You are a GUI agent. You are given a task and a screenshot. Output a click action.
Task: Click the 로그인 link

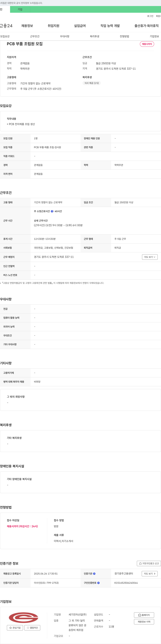(150, 16)
